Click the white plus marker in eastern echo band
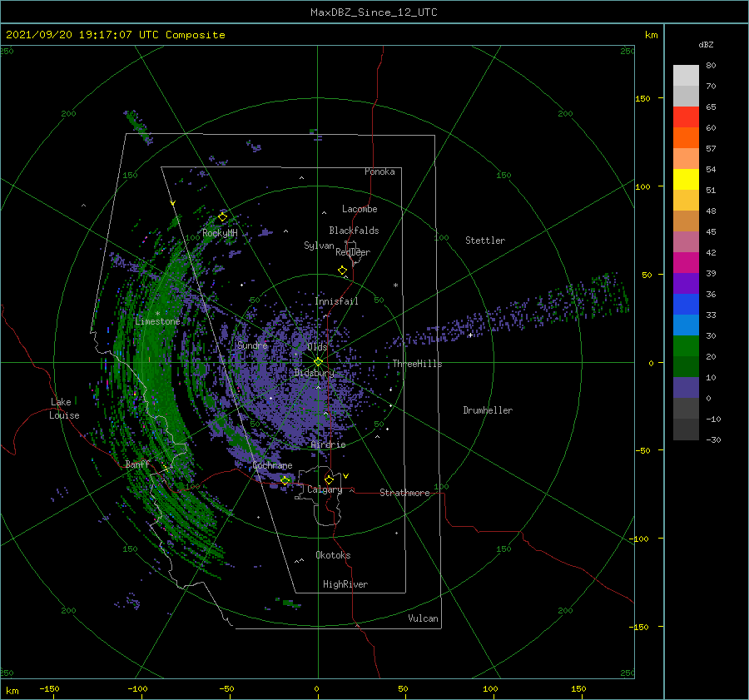This screenshot has width=749, height=700. pos(470,335)
